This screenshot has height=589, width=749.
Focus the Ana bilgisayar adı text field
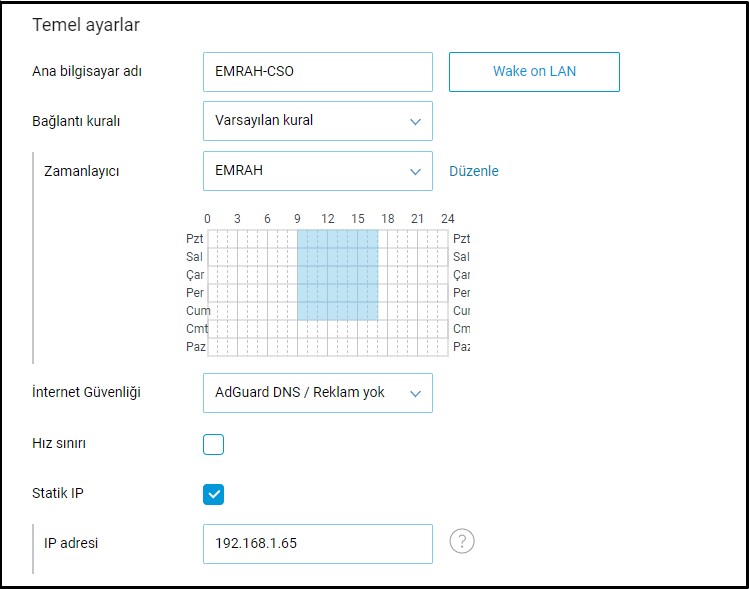tap(317, 72)
